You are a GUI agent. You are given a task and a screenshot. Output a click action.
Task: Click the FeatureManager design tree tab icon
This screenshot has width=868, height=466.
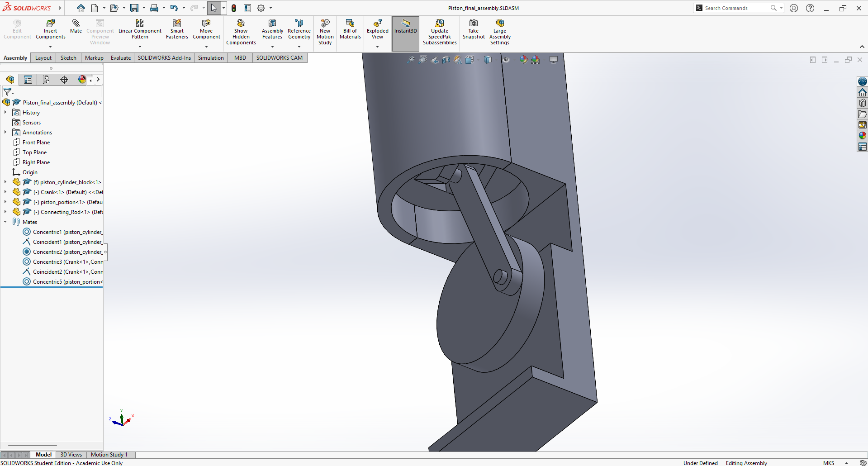pyautogui.click(x=10, y=80)
